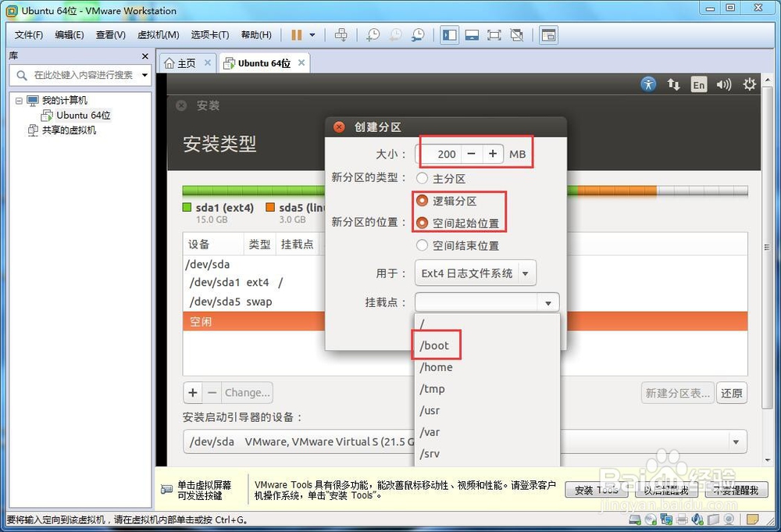
Task: Decrease partition size with the minus button
Action: (472, 154)
